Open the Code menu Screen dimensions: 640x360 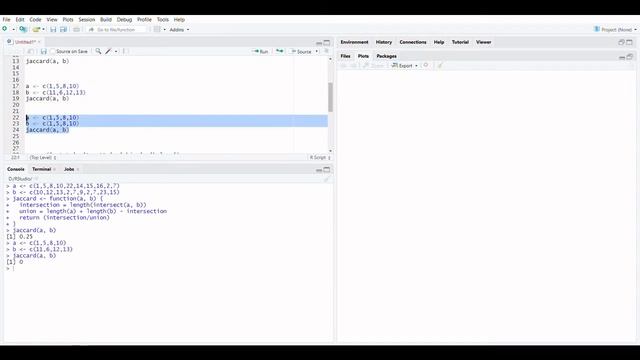click(x=36, y=19)
